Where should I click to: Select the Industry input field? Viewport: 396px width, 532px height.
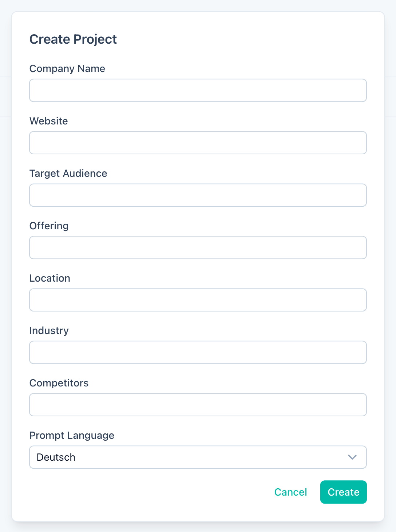point(198,352)
